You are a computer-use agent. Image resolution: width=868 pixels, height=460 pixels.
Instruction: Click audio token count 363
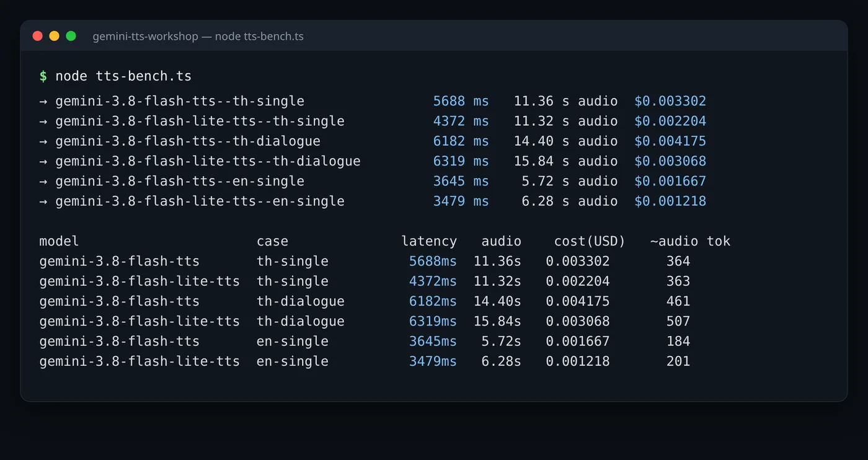coord(678,281)
